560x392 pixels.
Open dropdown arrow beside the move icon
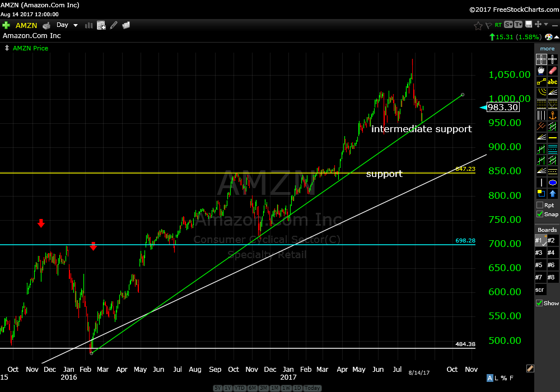pyautogui.click(x=545, y=25)
